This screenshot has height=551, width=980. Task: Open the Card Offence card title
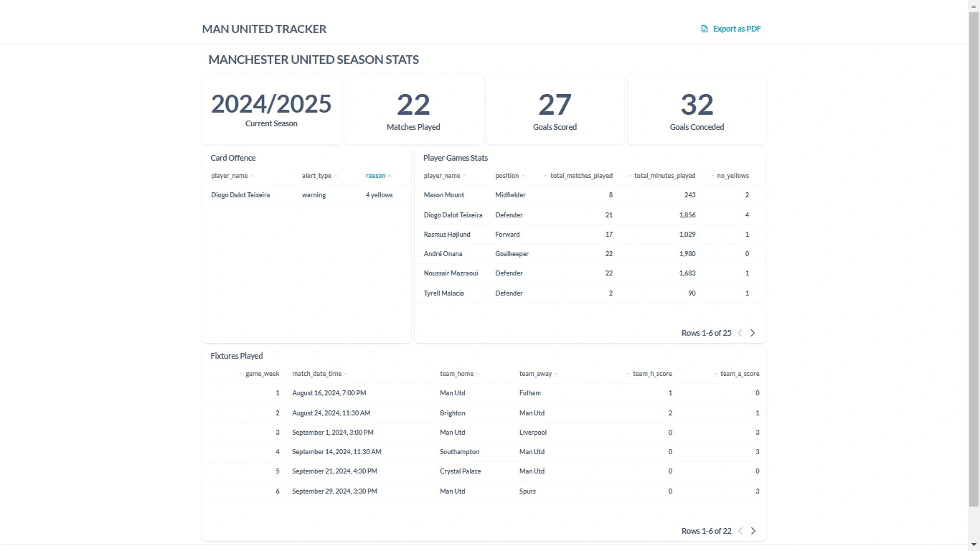233,158
